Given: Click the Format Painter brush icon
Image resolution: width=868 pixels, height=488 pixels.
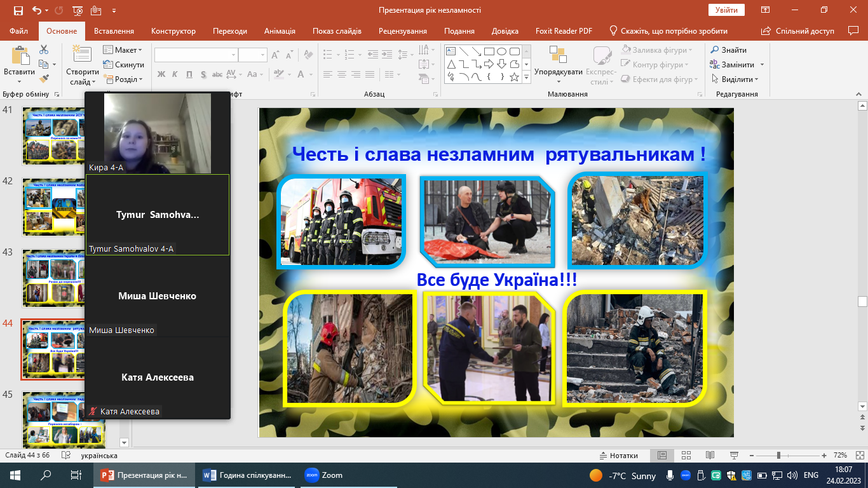Looking at the screenshot, I should point(44,79).
